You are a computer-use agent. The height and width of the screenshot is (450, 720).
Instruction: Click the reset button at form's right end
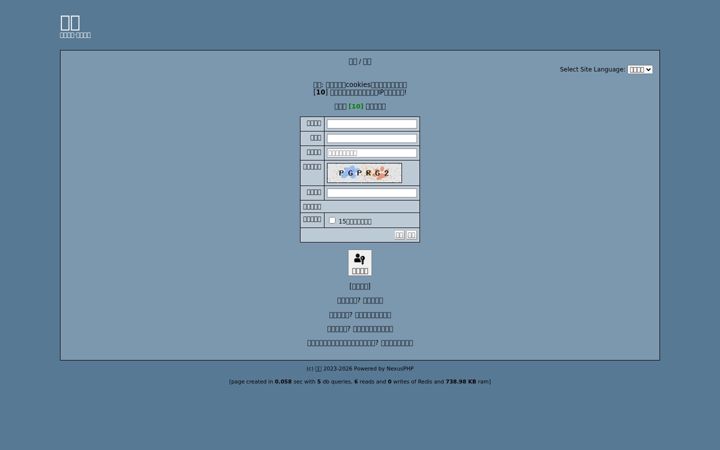pos(411,235)
